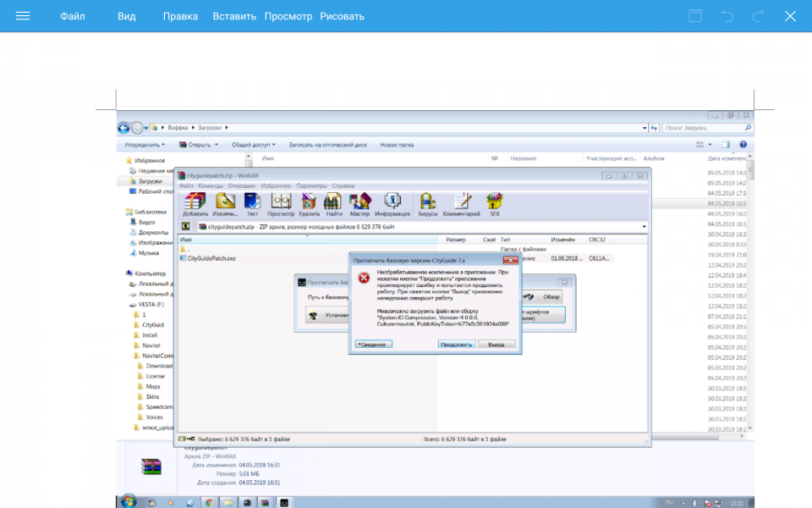The width and height of the screenshot is (812, 508).
Task: Switch to the Рисовать tab
Action: point(342,16)
